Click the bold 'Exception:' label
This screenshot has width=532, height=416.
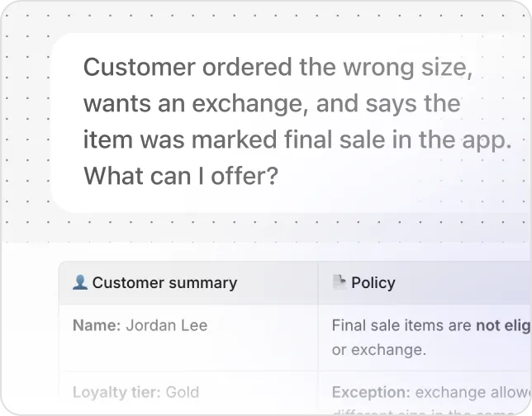[371, 392]
